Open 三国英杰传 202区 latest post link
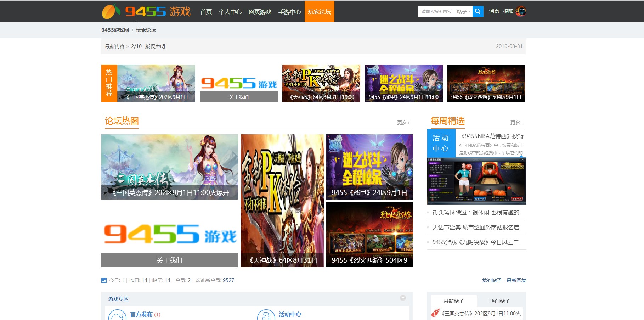Image resolution: width=644 pixels, height=320 pixels. coord(481,314)
